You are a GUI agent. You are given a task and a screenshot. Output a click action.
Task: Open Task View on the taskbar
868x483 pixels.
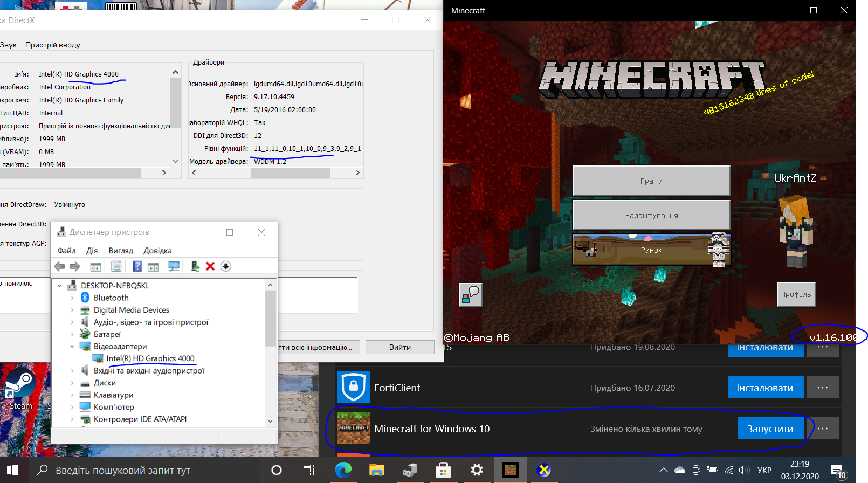[x=309, y=470]
